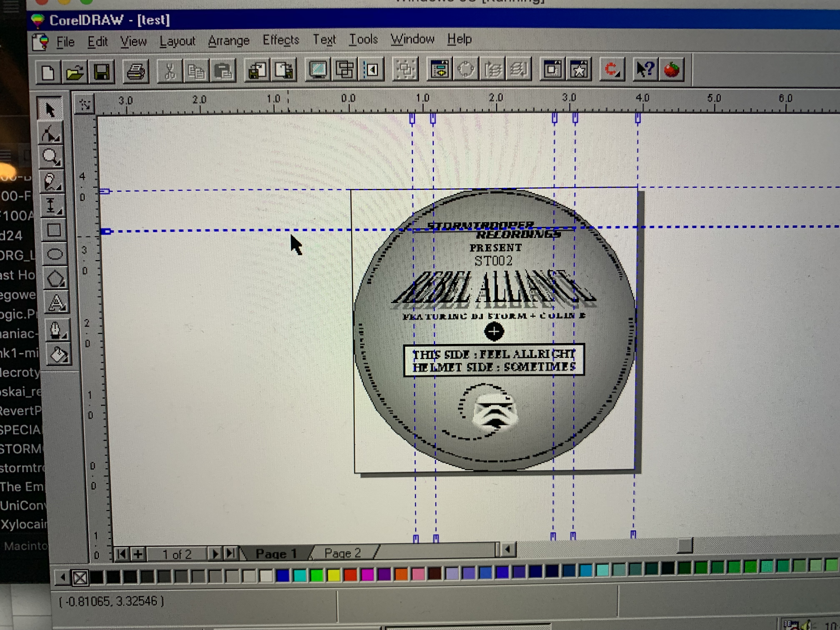Viewport: 840px width, 630px height.
Task: Click the Open folder toolbar icon
Action: click(x=74, y=72)
